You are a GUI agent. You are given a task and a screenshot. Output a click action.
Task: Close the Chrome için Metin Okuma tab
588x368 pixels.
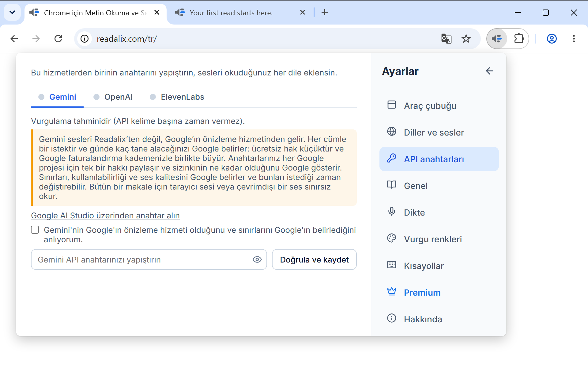click(157, 13)
